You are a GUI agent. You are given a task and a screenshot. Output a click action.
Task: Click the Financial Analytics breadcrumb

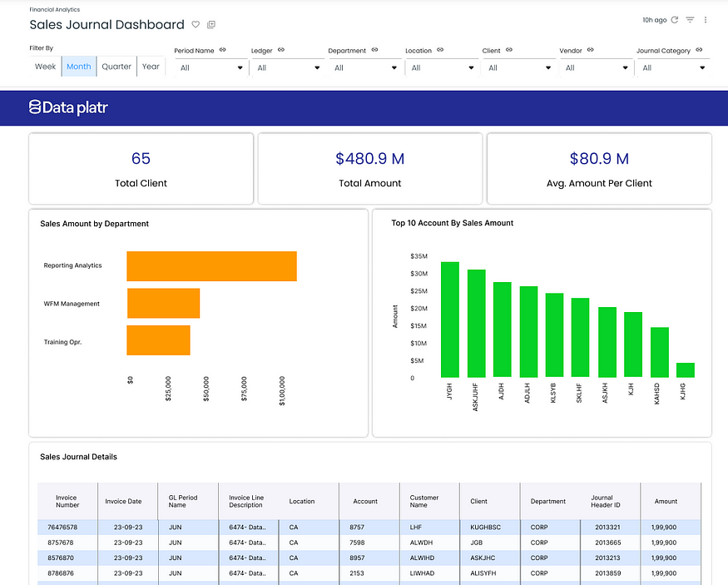click(x=55, y=10)
